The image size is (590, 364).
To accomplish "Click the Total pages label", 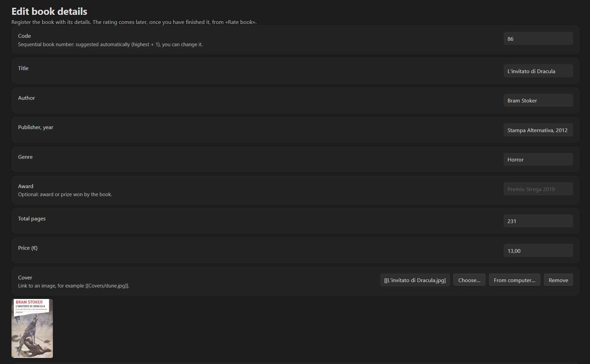I will 32,219.
